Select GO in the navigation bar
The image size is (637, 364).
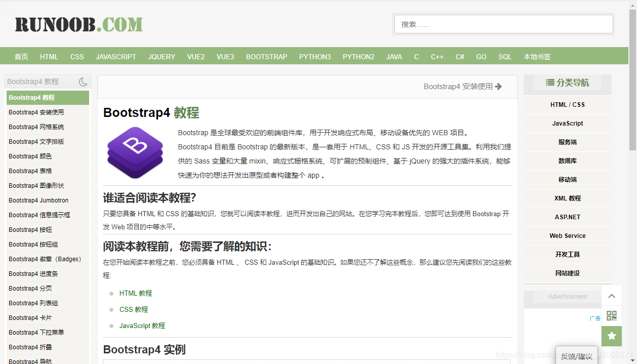tap(481, 57)
